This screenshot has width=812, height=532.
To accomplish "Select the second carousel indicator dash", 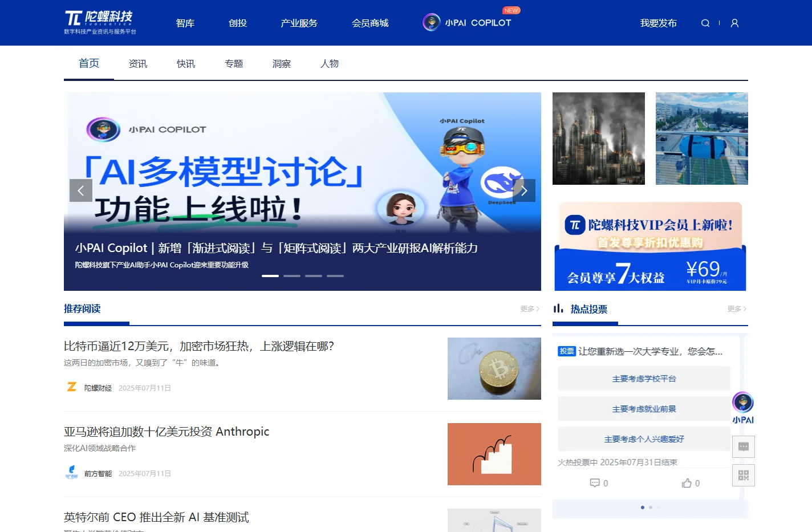I will click(292, 276).
